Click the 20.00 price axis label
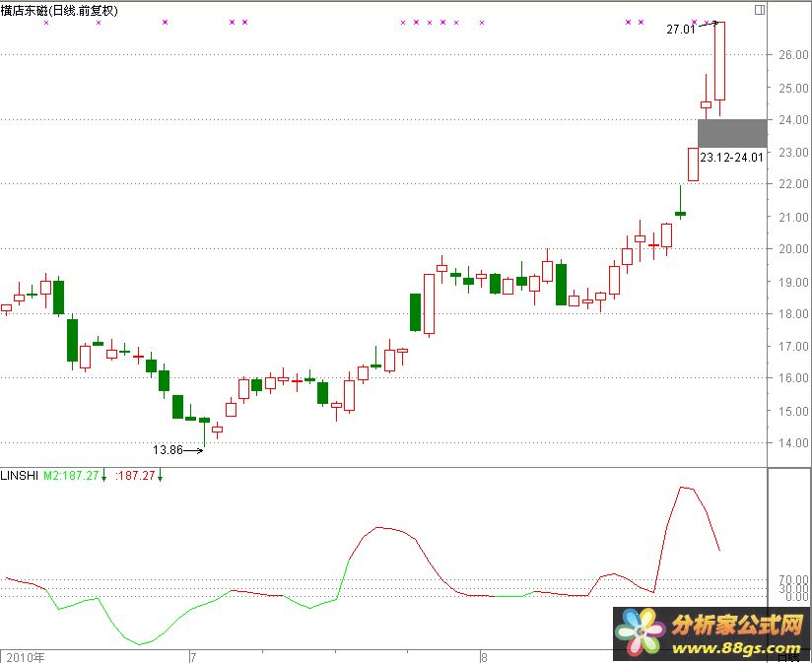Screen dimensions: 812x663 click(794, 249)
